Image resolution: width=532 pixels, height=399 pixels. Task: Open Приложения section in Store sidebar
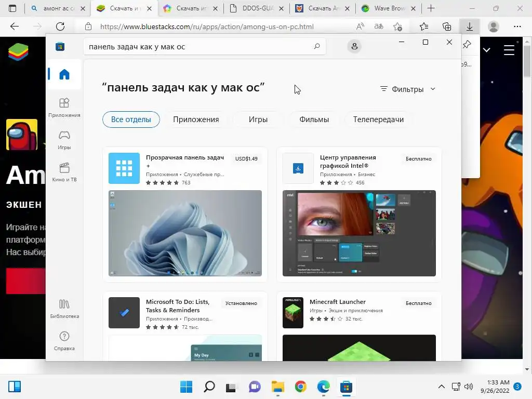[x=64, y=108]
